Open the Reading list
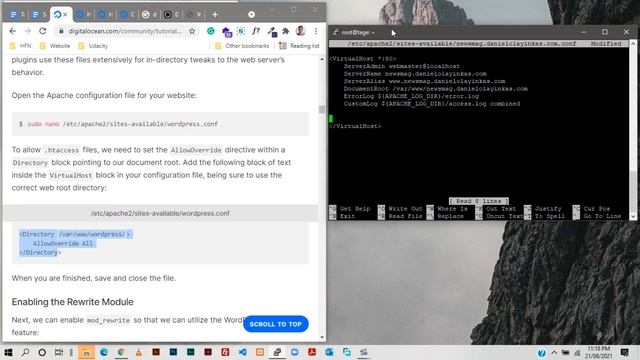Viewport: 640px width, 360px height. click(x=299, y=46)
